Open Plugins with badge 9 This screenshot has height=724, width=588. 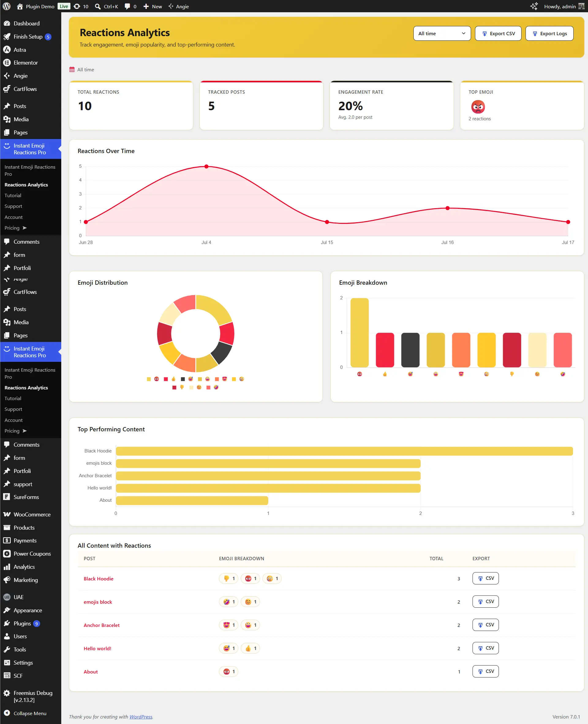click(x=31, y=623)
